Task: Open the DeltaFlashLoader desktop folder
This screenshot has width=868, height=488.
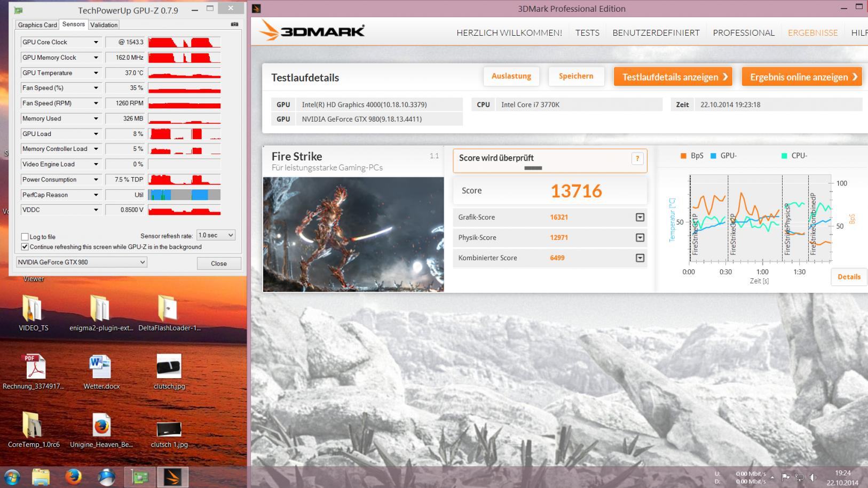Action: tap(169, 313)
